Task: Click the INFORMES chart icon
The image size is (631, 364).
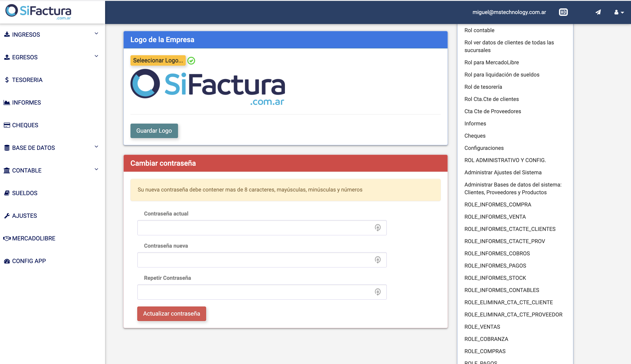Action: (x=7, y=103)
